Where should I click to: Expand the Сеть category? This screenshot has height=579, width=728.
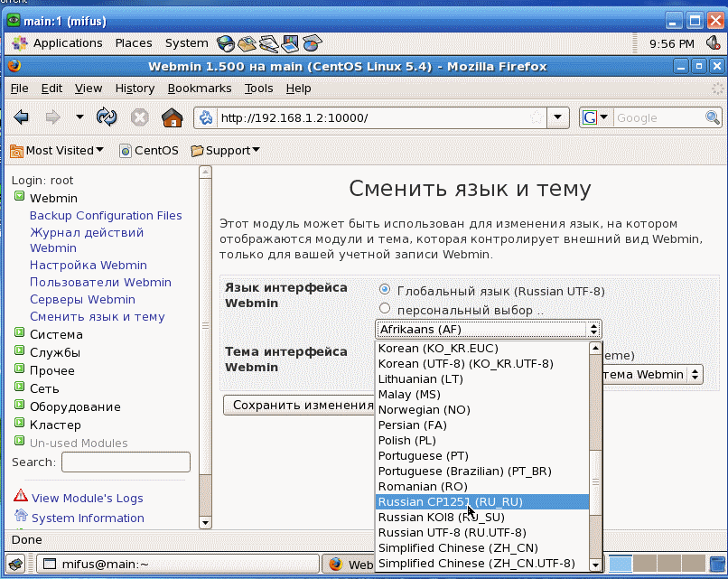click(x=20, y=387)
